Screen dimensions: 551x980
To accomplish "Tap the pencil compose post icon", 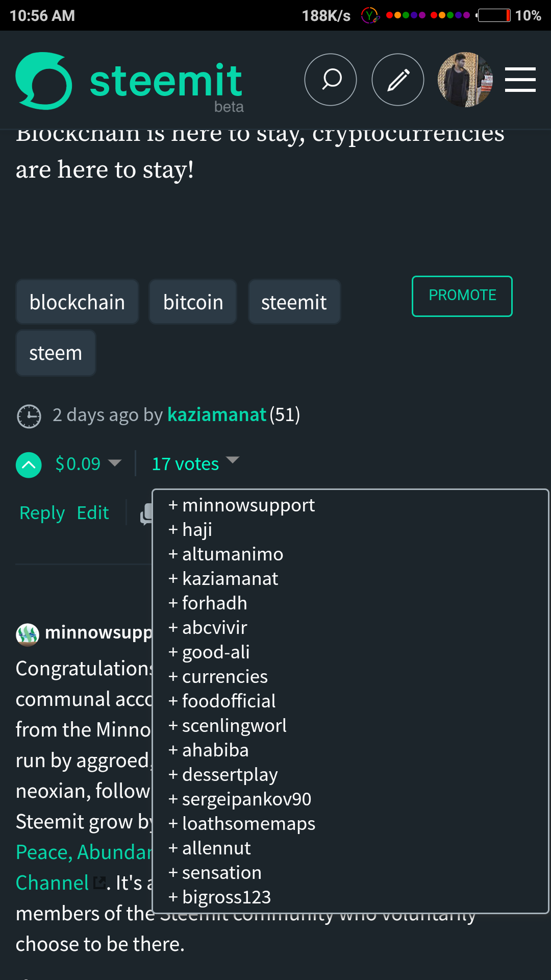I will tap(398, 80).
